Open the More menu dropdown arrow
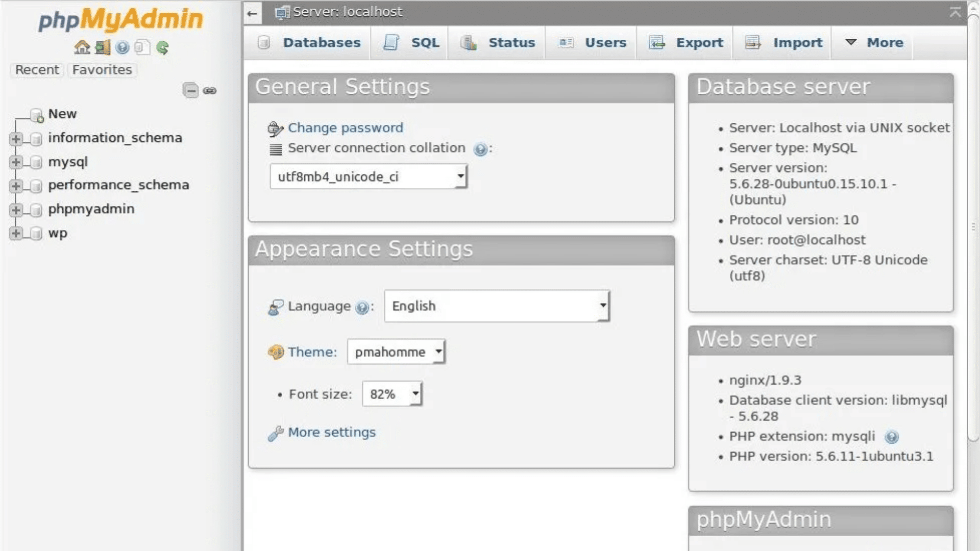This screenshot has height=551, width=980. click(850, 43)
